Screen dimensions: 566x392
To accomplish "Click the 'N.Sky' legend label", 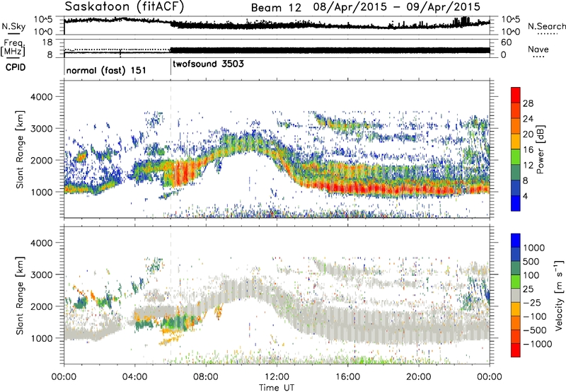I will click(13, 26).
